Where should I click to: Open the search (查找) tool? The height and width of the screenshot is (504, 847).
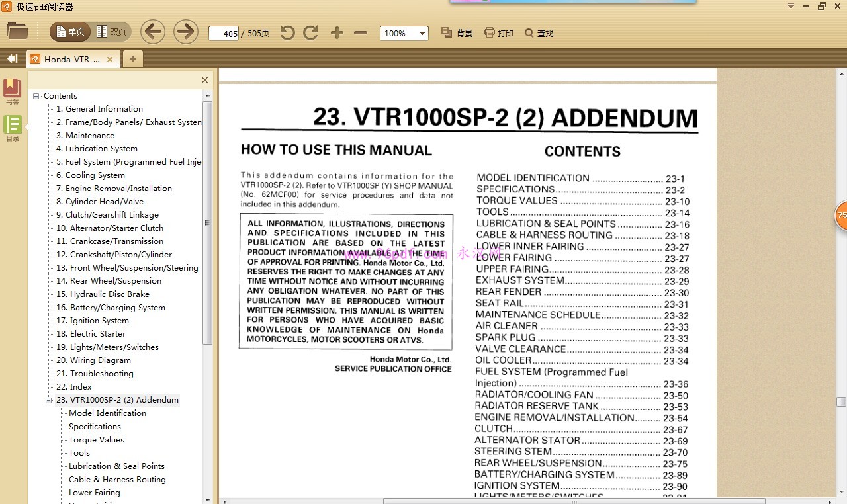tap(539, 33)
